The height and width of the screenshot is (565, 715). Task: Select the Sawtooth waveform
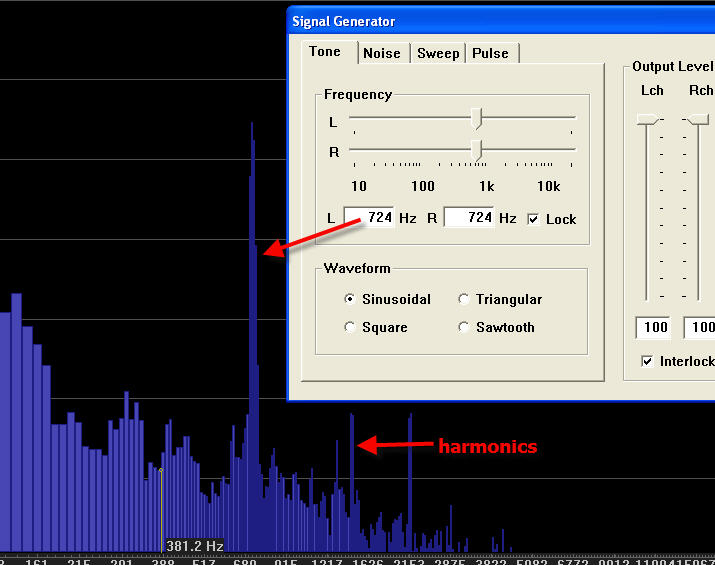tap(463, 327)
